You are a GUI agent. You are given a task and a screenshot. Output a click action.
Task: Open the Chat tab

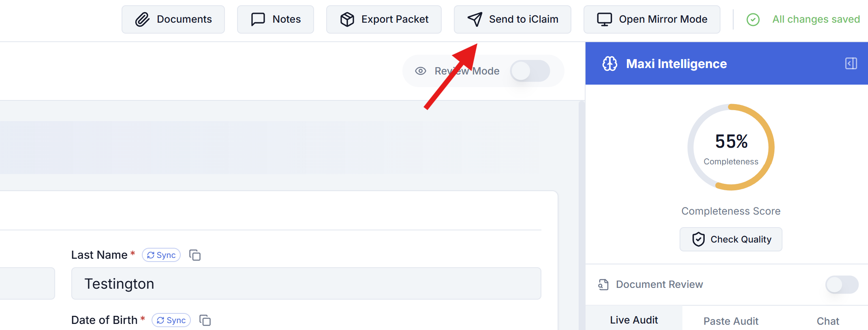tap(827, 320)
